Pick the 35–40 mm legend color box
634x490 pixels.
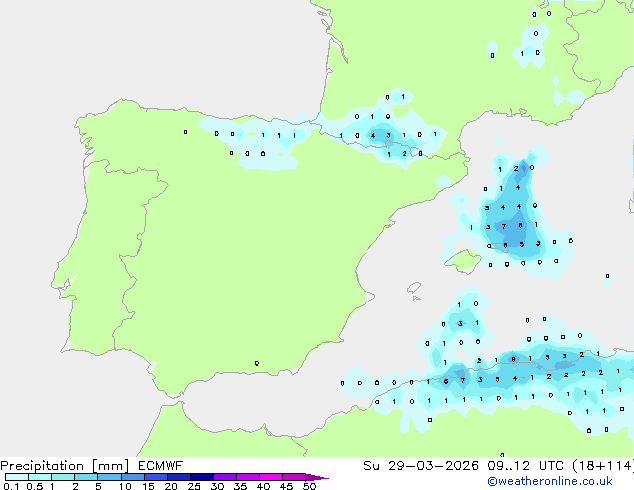[248, 477]
